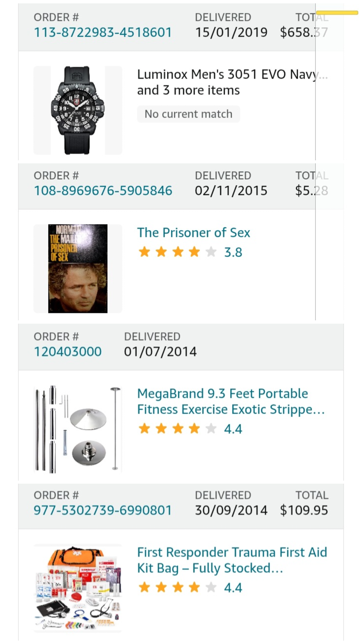The height and width of the screenshot is (644, 362).
Task: Click the $109.95 order total
Action: (x=304, y=511)
